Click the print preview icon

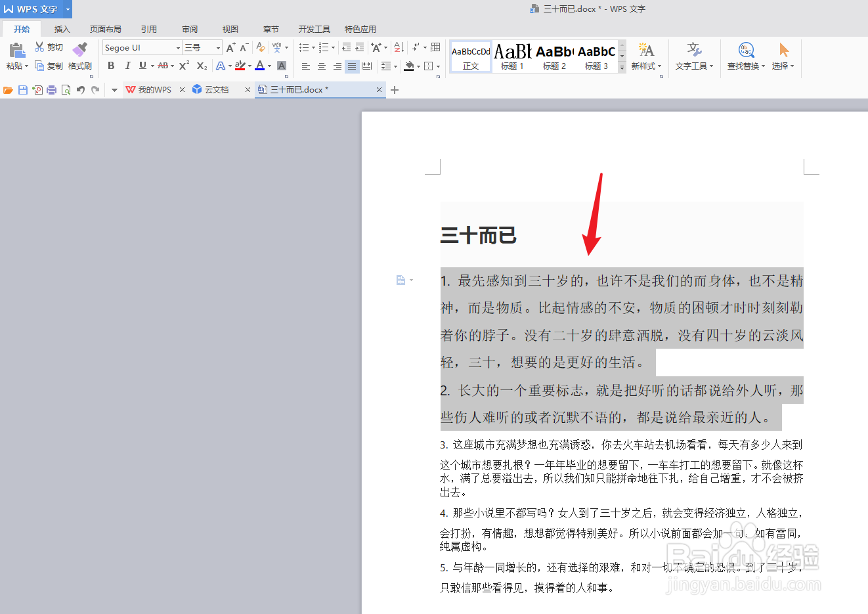(x=66, y=89)
